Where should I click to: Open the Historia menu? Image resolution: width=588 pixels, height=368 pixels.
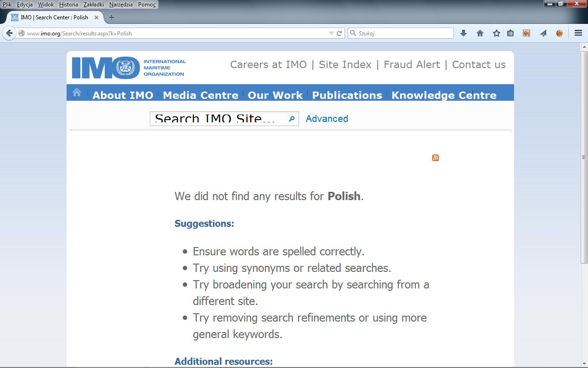tap(68, 4)
